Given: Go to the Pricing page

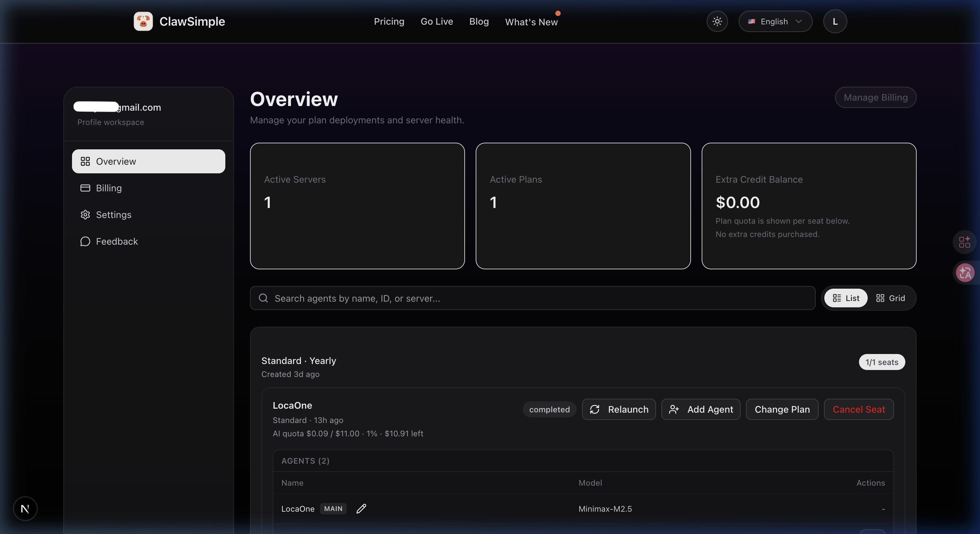Looking at the screenshot, I should [389, 21].
